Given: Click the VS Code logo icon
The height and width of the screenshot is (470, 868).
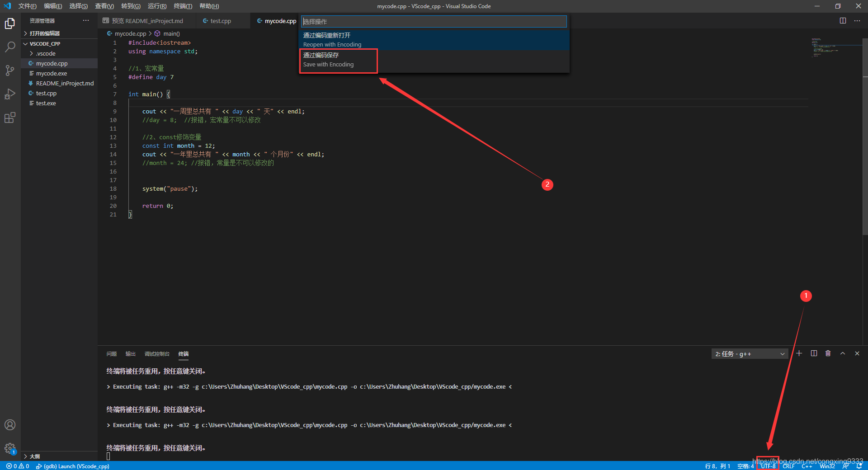Looking at the screenshot, I should pyautogui.click(x=7, y=6).
